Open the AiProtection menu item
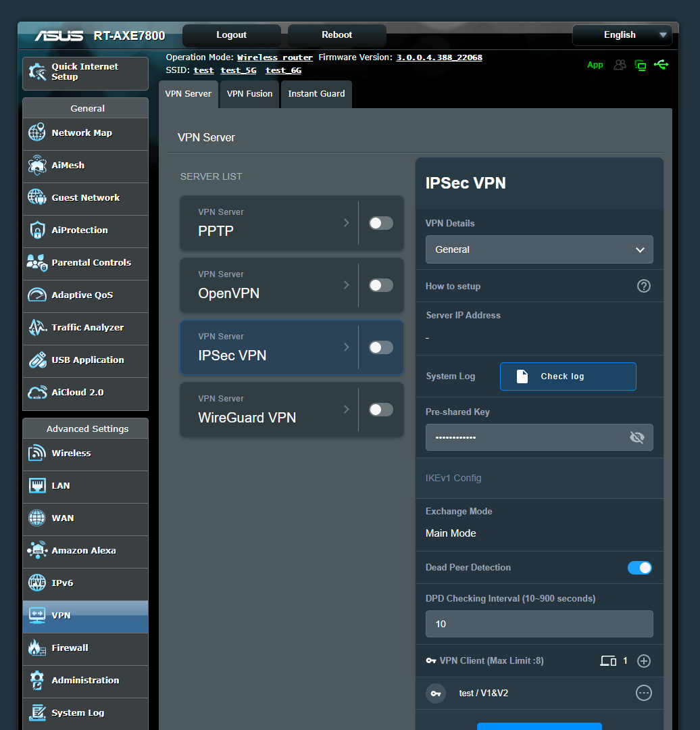700x730 pixels. click(86, 230)
